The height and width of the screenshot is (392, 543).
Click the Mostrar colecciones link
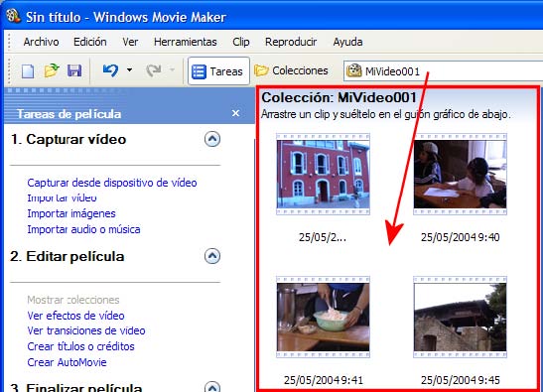click(x=73, y=300)
